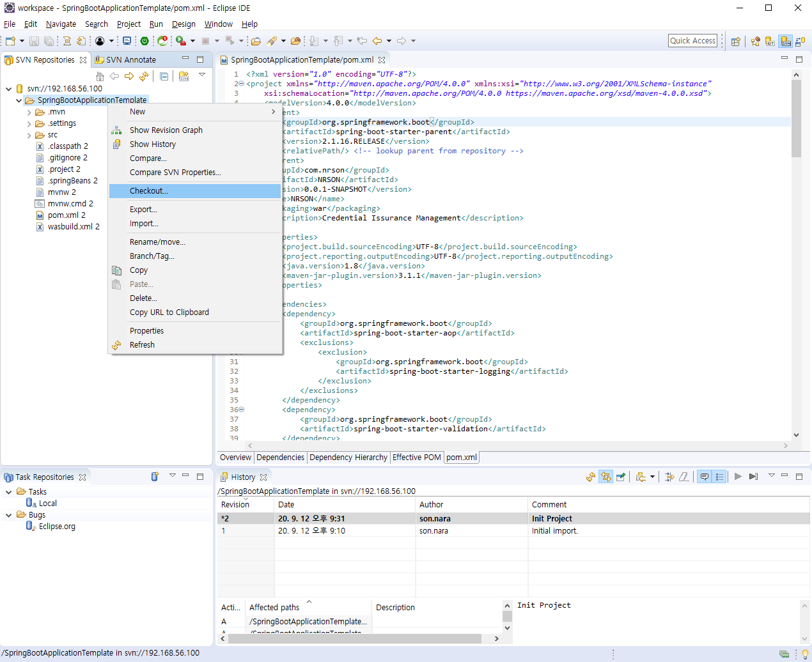Click the Back navigation arrow in main toolbar
Image resolution: width=812 pixels, height=662 pixels.
[377, 41]
